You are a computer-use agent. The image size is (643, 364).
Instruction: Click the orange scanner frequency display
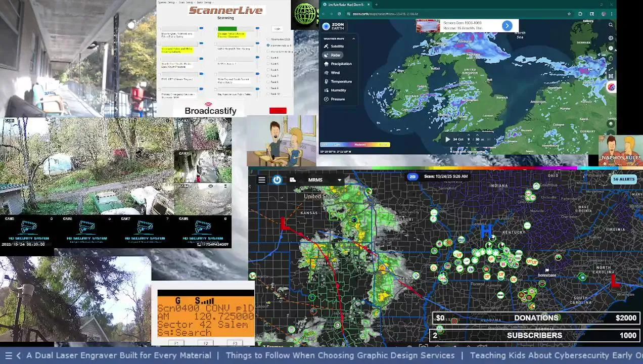[206, 316]
